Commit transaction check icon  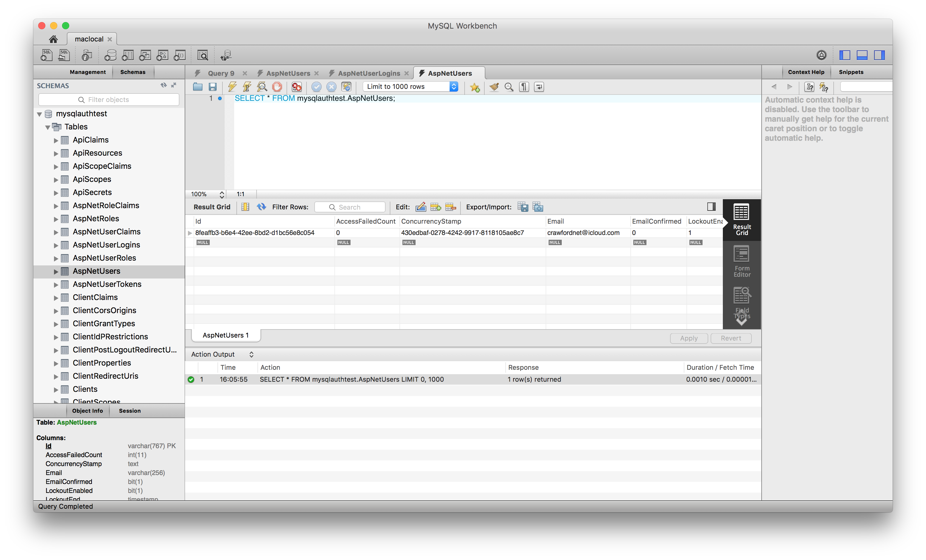click(317, 87)
